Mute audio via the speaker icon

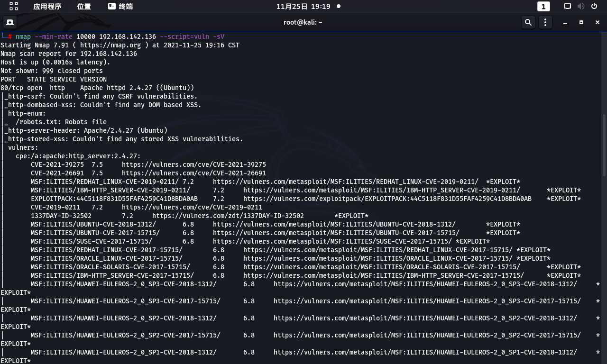click(x=581, y=6)
